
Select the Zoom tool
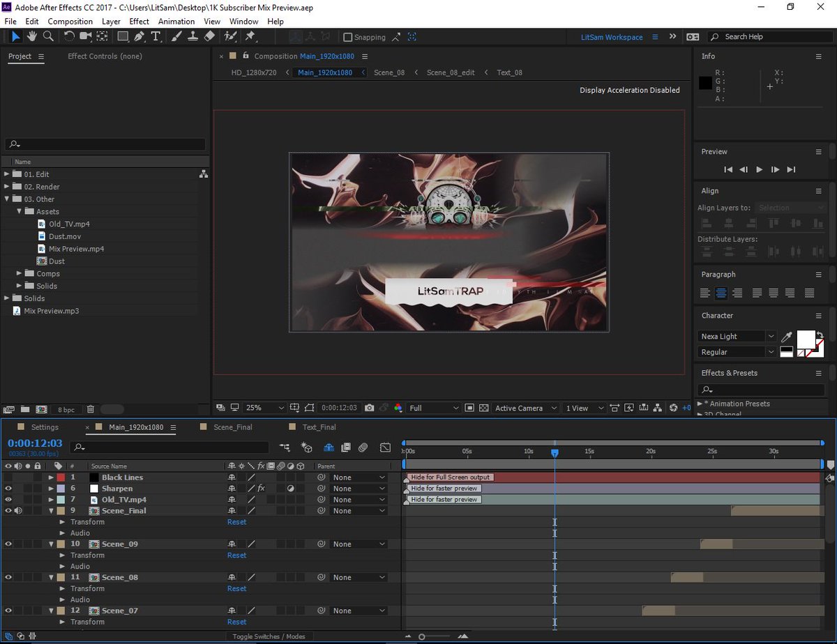click(x=47, y=37)
